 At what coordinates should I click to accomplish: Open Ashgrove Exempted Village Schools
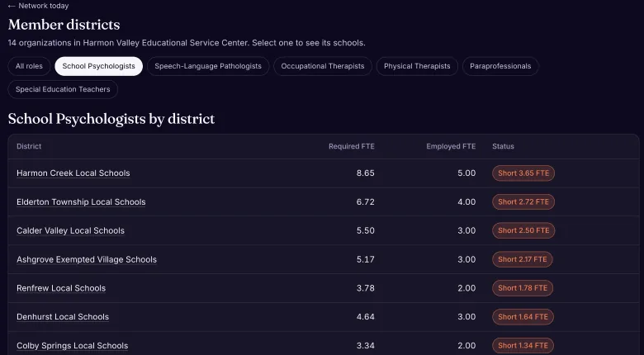click(x=87, y=259)
